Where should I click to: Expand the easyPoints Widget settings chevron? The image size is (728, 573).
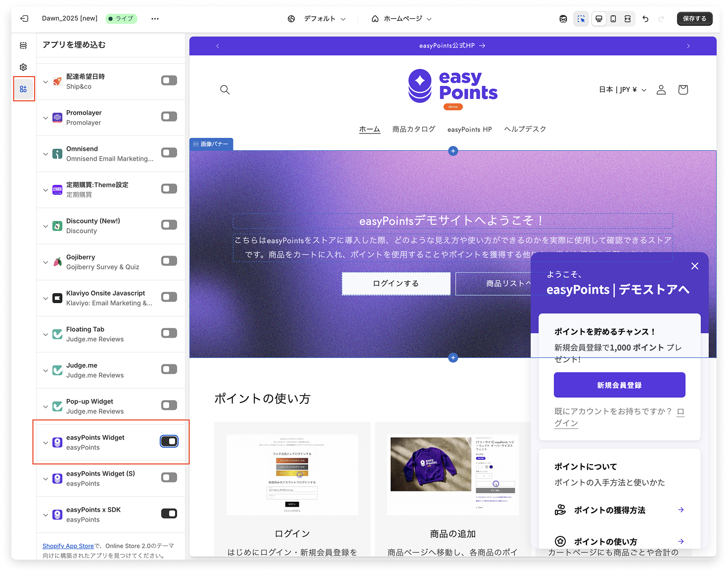[45, 443]
